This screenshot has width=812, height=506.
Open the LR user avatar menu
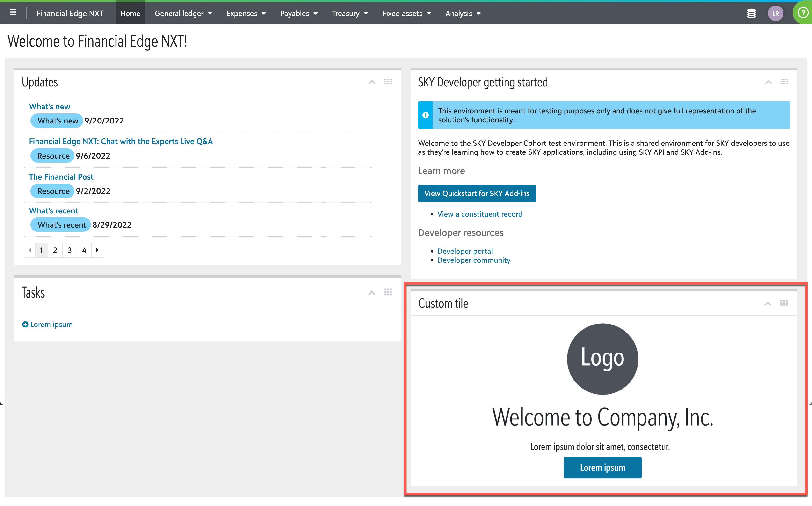775,13
